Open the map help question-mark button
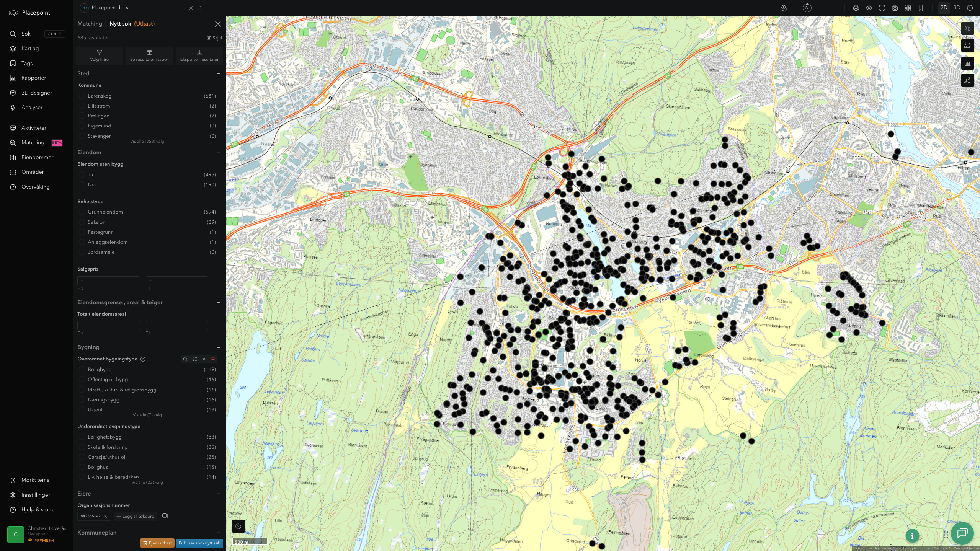The height and width of the screenshot is (551, 980). pyautogui.click(x=238, y=526)
